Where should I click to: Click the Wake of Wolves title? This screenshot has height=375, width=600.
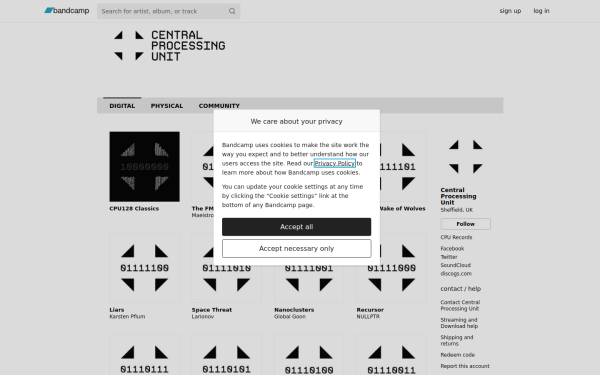pyautogui.click(x=403, y=209)
